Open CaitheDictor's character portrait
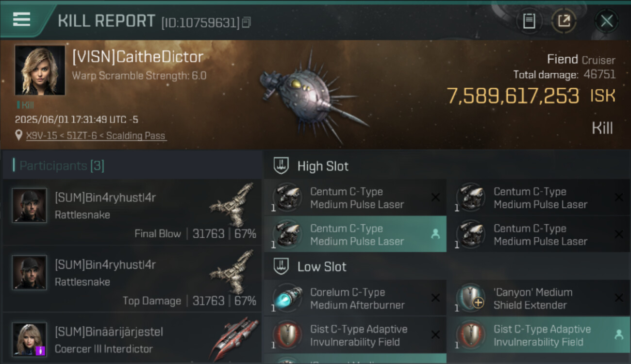This screenshot has height=364, width=631. [40, 70]
